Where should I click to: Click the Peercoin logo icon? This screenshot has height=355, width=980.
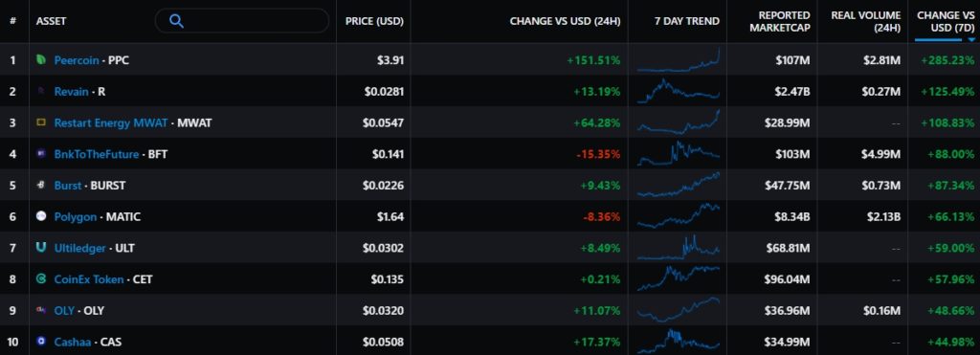(41, 60)
